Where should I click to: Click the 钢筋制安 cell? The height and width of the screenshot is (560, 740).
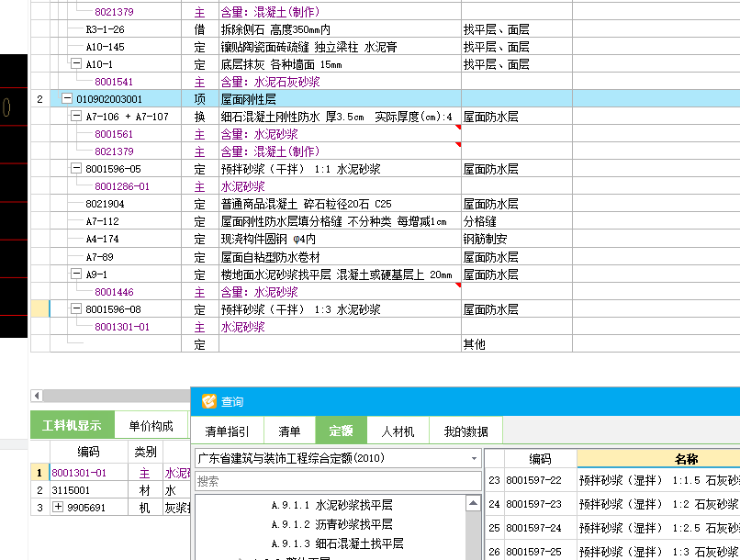[517, 239]
